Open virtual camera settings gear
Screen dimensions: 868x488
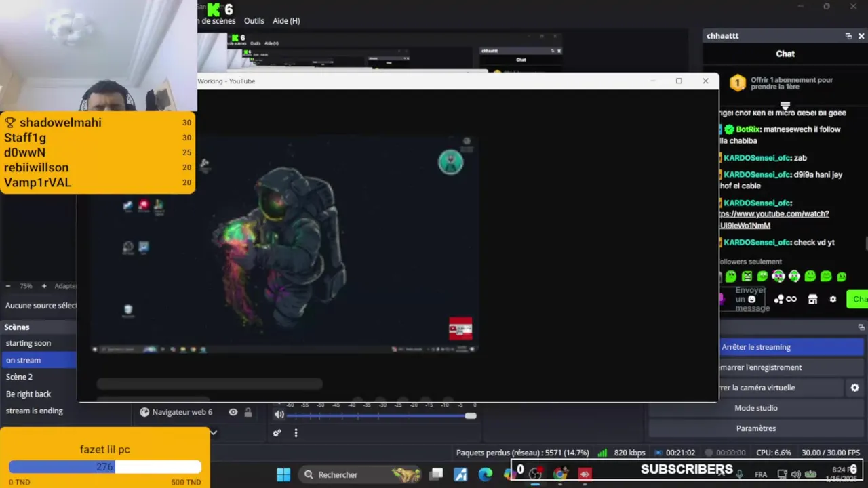click(854, 388)
